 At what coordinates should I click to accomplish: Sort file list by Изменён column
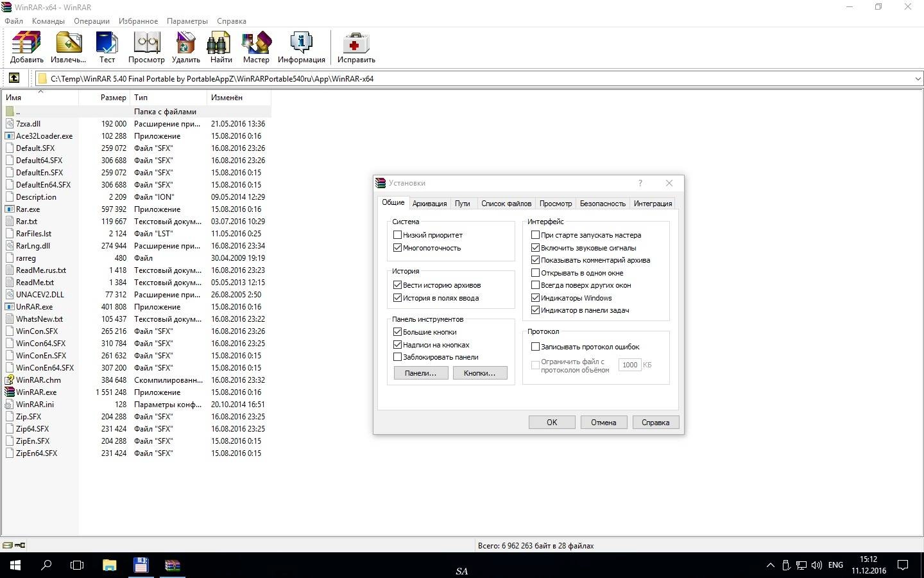tap(239, 98)
